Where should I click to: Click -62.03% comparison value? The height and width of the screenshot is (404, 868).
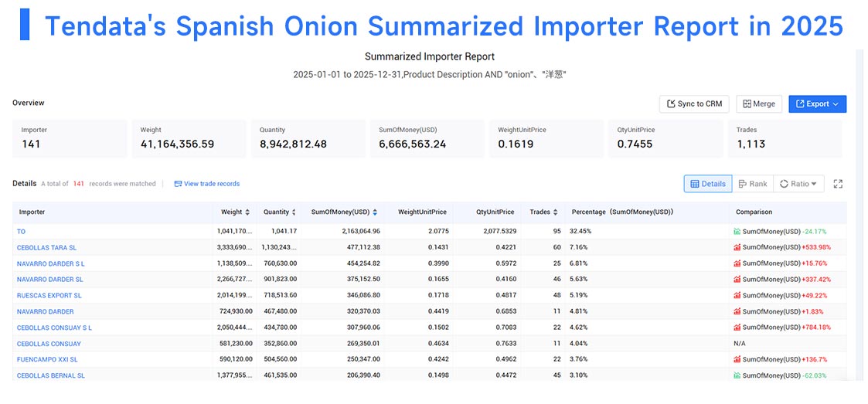click(815, 375)
